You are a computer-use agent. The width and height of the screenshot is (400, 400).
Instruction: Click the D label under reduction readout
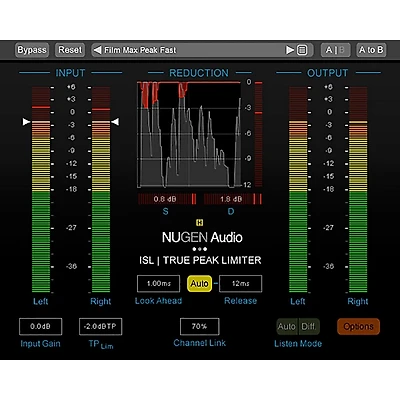tap(231, 211)
